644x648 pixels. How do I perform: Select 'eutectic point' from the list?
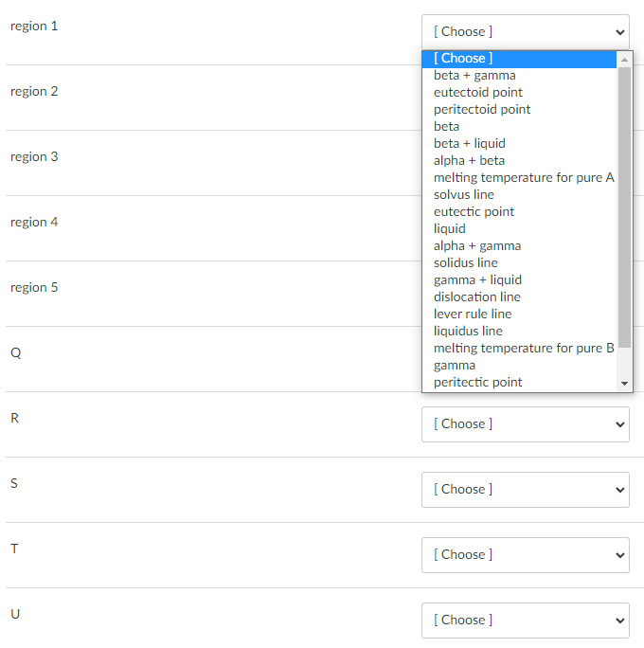click(474, 211)
